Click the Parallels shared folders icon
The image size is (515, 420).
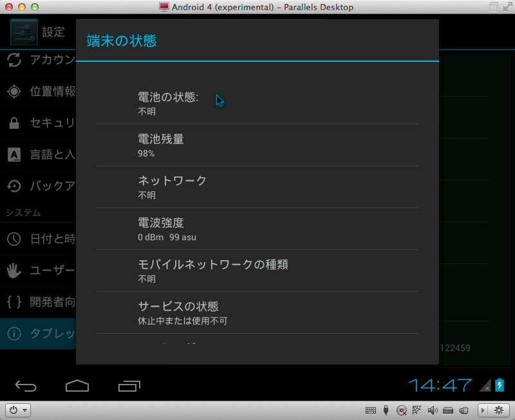[464, 410]
